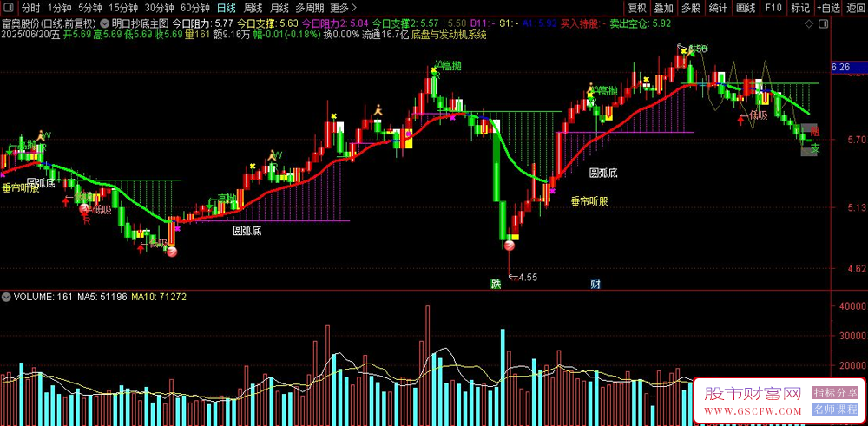
Task: Click the 返回 back button
Action: pos(855,8)
